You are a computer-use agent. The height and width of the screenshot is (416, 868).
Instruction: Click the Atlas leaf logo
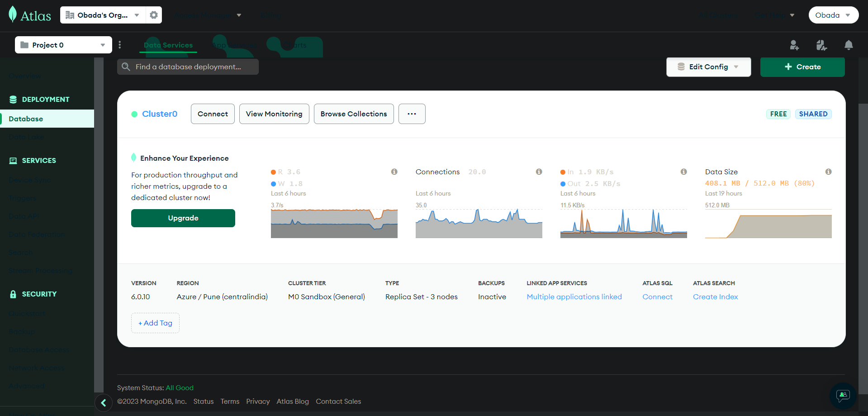(13, 14)
